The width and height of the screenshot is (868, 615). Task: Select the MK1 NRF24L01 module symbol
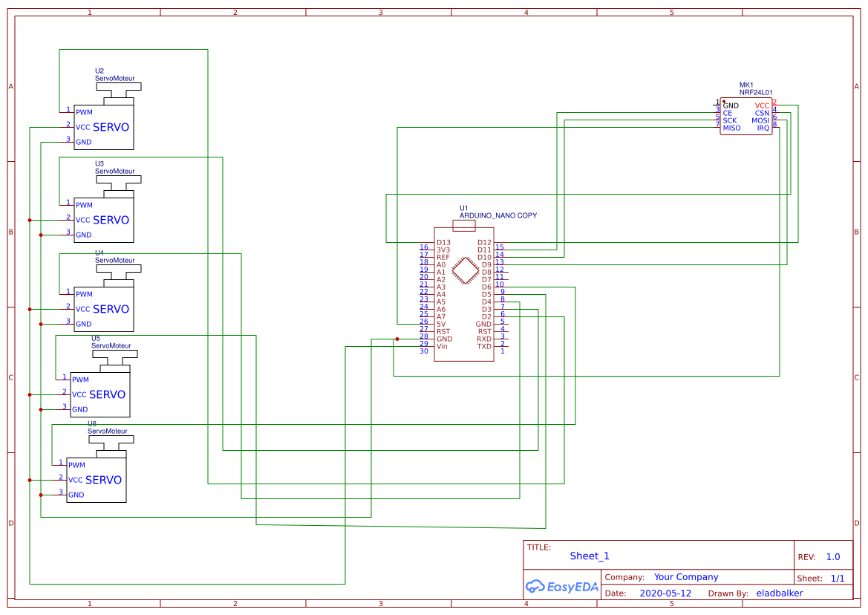745,117
